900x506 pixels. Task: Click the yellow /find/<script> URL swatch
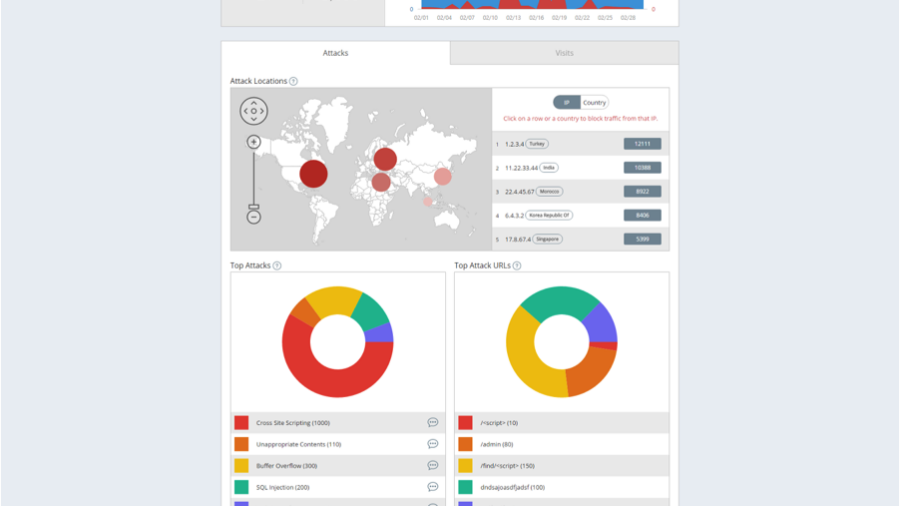point(465,466)
